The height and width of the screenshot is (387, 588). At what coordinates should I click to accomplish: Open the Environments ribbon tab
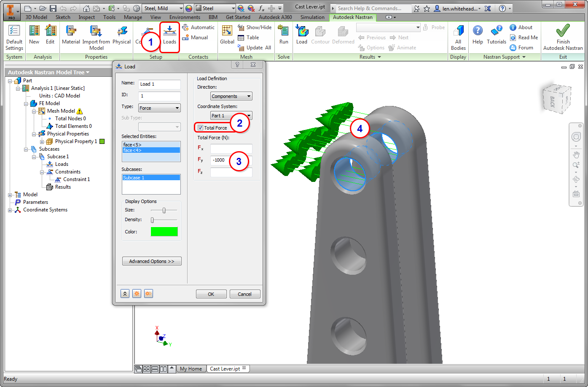point(185,17)
